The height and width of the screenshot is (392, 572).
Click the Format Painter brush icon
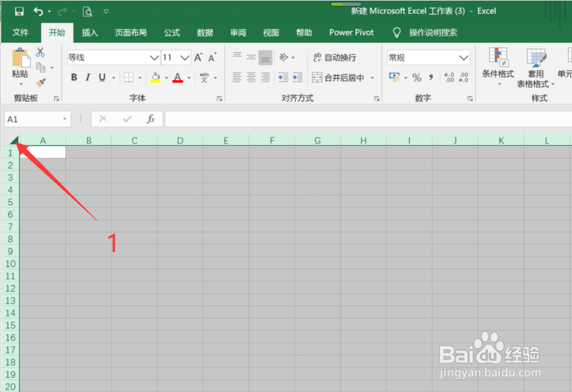41,82
